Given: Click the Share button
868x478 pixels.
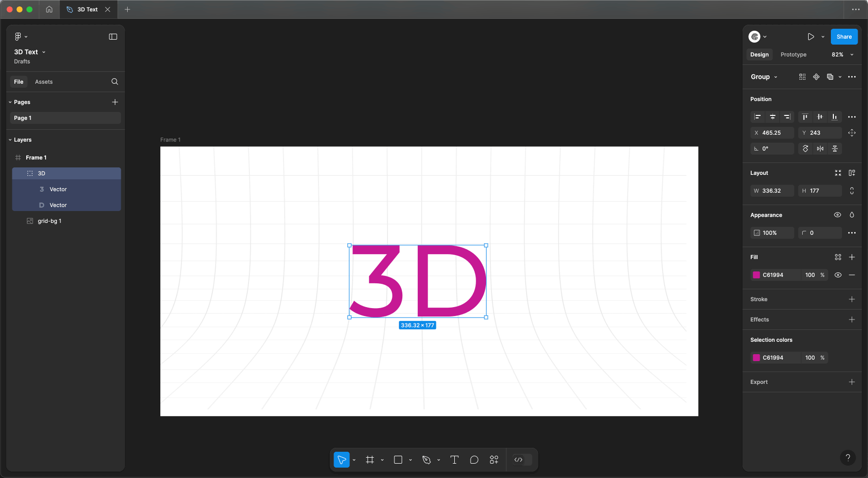Looking at the screenshot, I should click(x=844, y=37).
